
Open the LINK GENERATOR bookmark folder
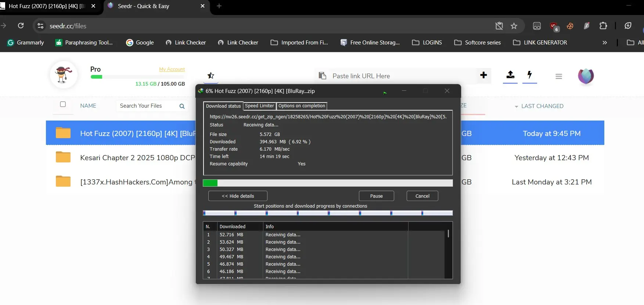(540, 43)
